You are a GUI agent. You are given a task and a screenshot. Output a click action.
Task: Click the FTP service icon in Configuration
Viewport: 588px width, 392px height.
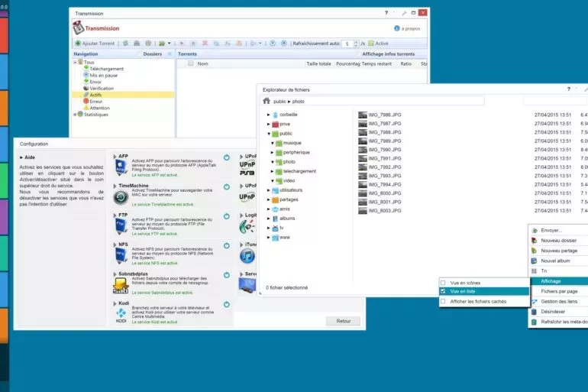coord(121,227)
